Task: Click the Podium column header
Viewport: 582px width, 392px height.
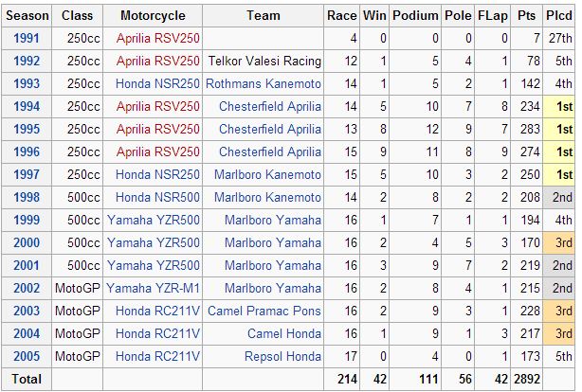Action: 415,15
